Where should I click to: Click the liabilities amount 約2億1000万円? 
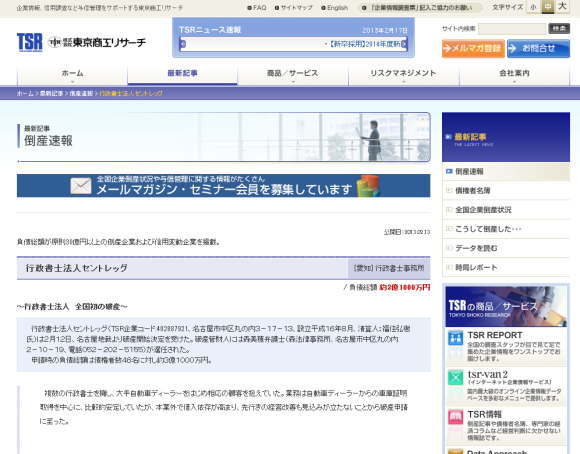(405, 287)
